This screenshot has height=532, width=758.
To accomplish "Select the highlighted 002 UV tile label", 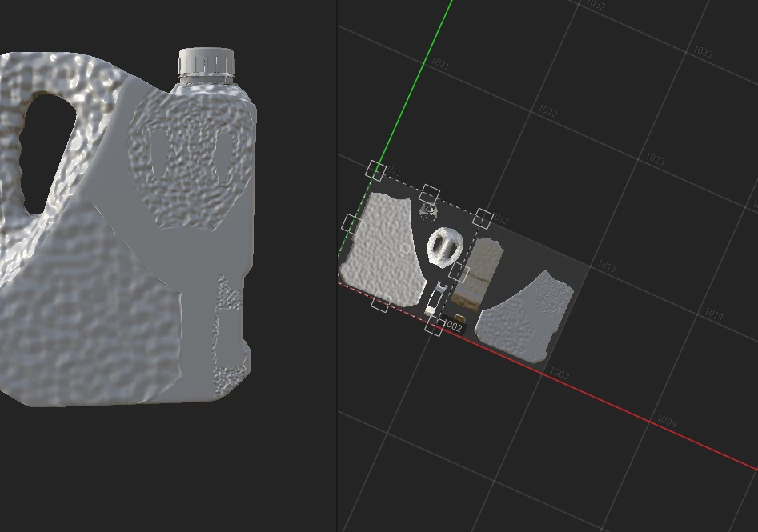I will tap(454, 326).
